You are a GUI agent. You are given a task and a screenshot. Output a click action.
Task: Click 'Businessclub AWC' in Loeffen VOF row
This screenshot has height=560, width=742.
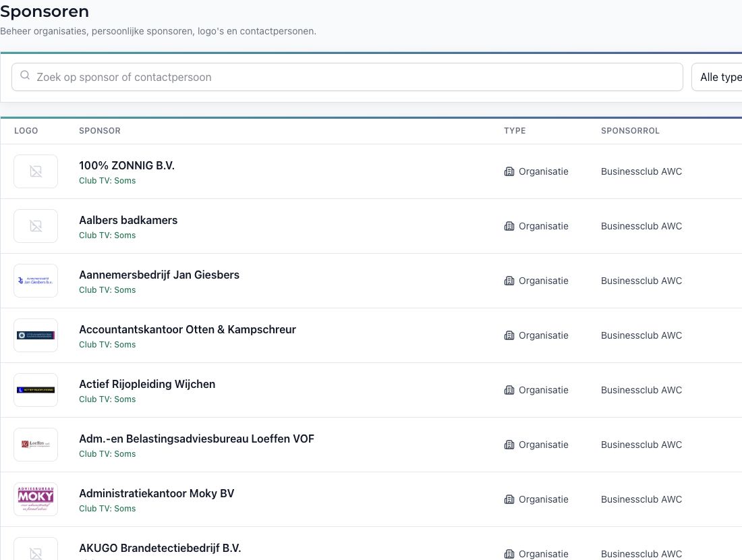point(641,445)
